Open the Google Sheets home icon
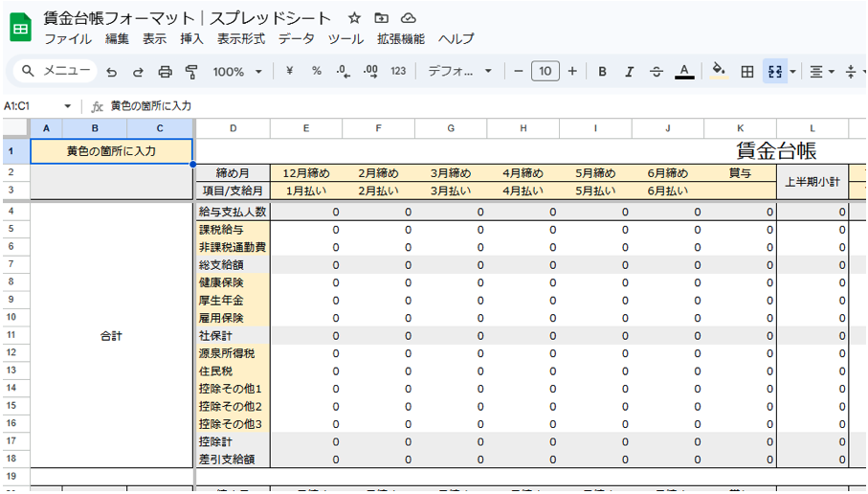This screenshot has width=868, height=494. pyautogui.click(x=21, y=28)
